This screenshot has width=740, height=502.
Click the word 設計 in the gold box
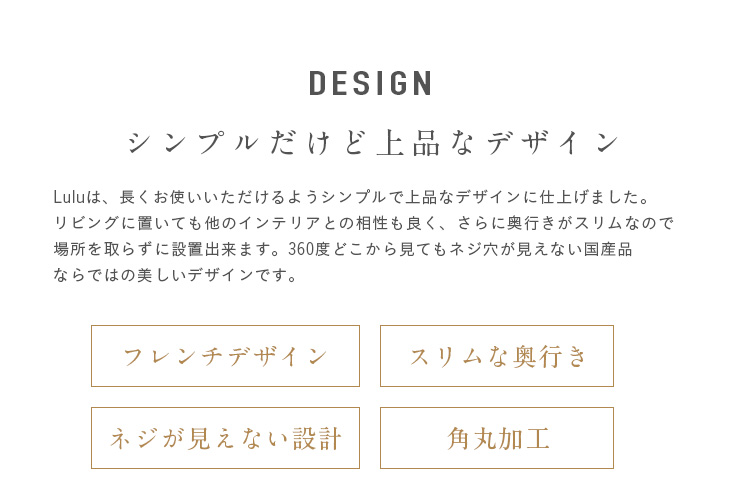[x=317, y=439]
